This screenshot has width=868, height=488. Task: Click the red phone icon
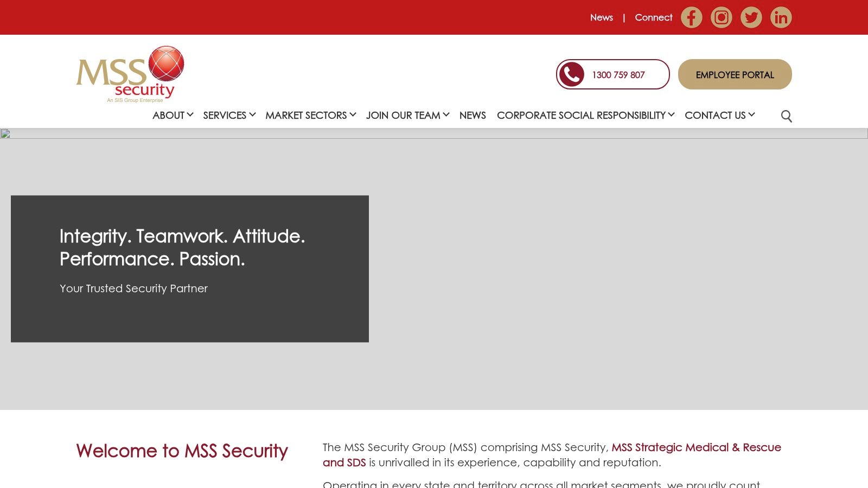click(571, 74)
